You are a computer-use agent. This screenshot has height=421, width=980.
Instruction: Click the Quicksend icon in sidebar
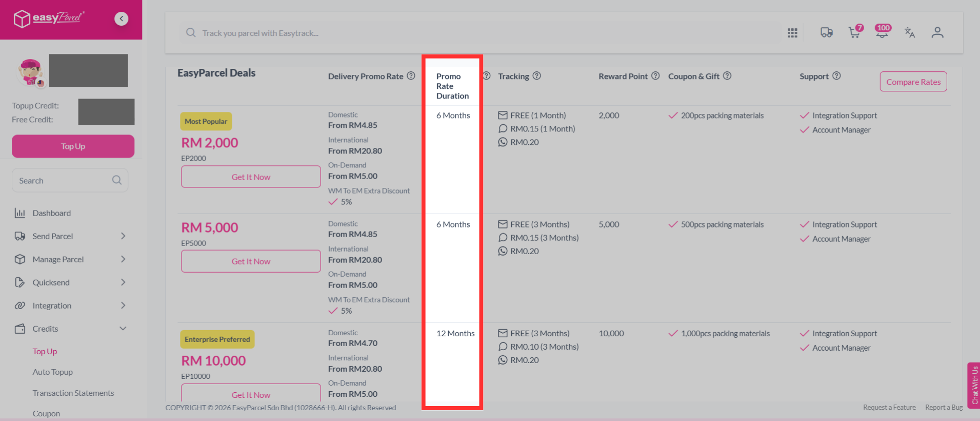click(x=20, y=282)
